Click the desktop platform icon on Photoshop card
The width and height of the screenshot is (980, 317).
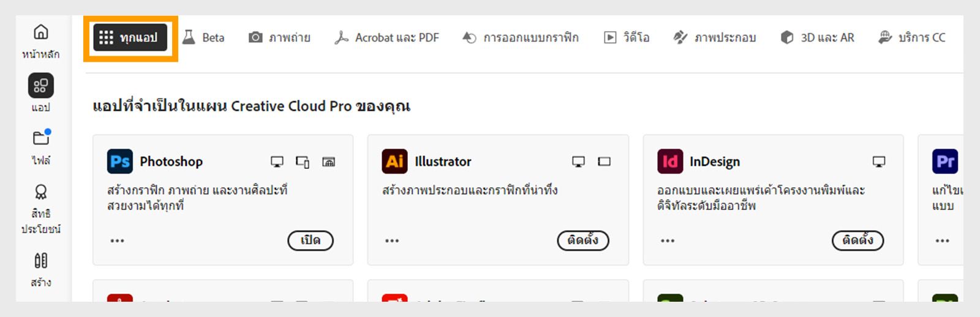click(x=277, y=162)
